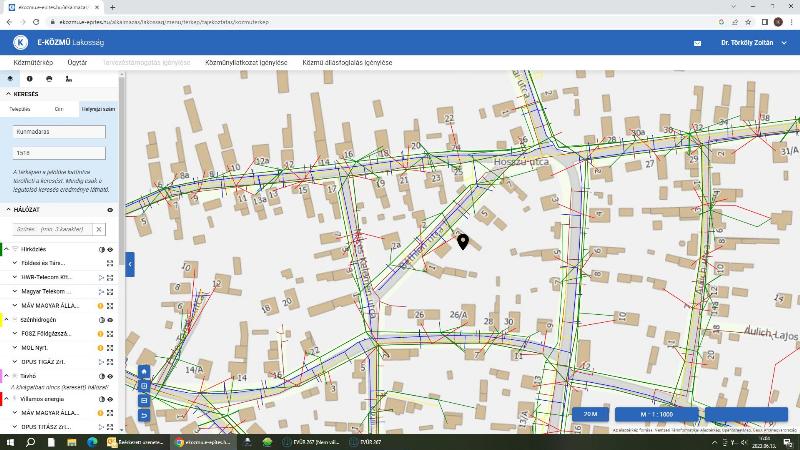
Task: Zoom to the extent of the MOL Nyrt. network
Action: pos(110,348)
